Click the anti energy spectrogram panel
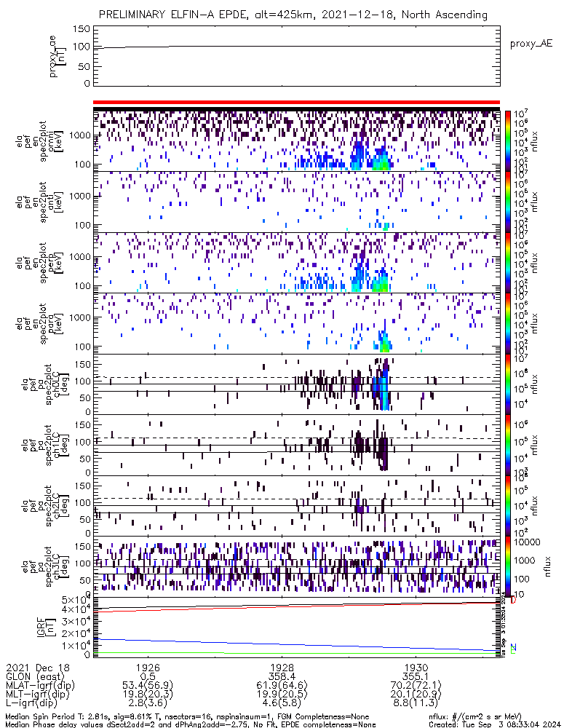This screenshot has height=728, width=564. tap(297, 202)
